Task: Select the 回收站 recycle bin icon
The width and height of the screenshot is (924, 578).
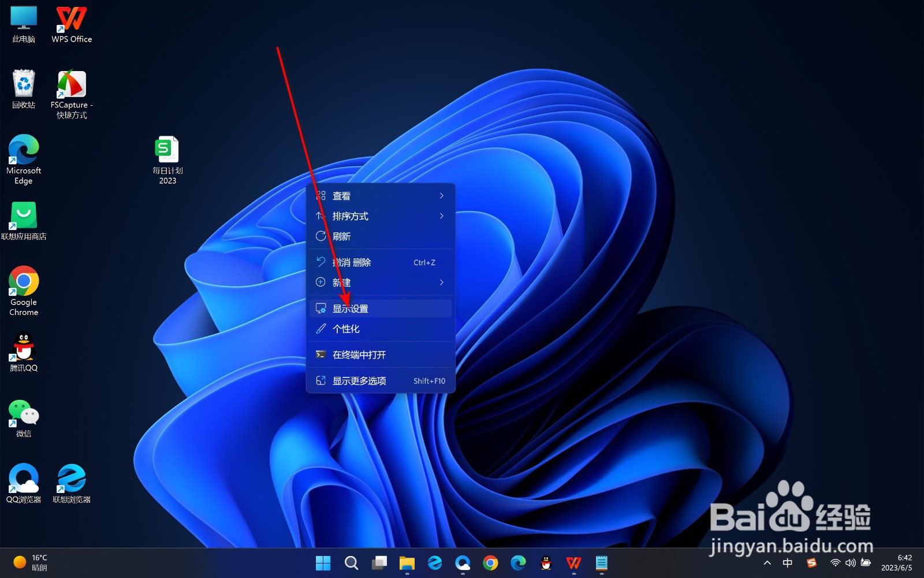Action: click(24, 90)
